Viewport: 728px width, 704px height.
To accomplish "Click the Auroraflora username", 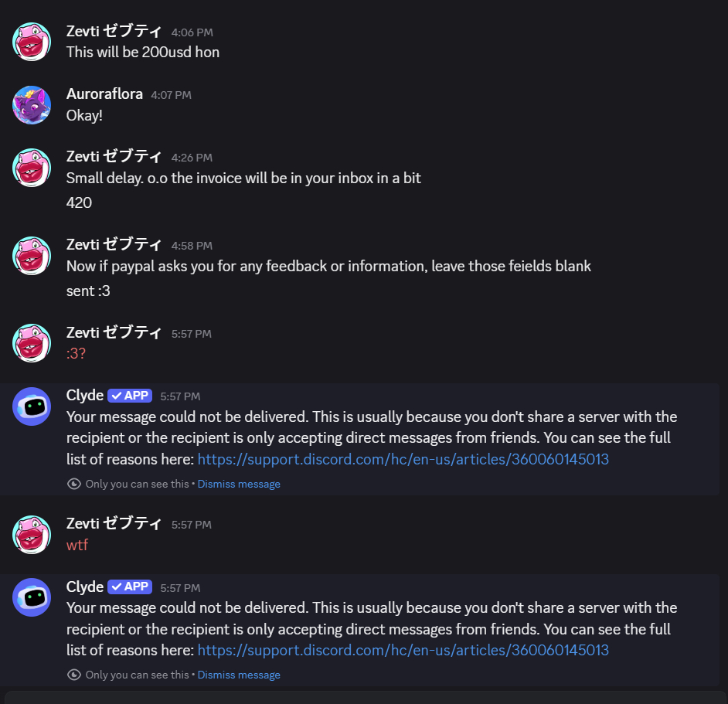I will click(x=104, y=94).
